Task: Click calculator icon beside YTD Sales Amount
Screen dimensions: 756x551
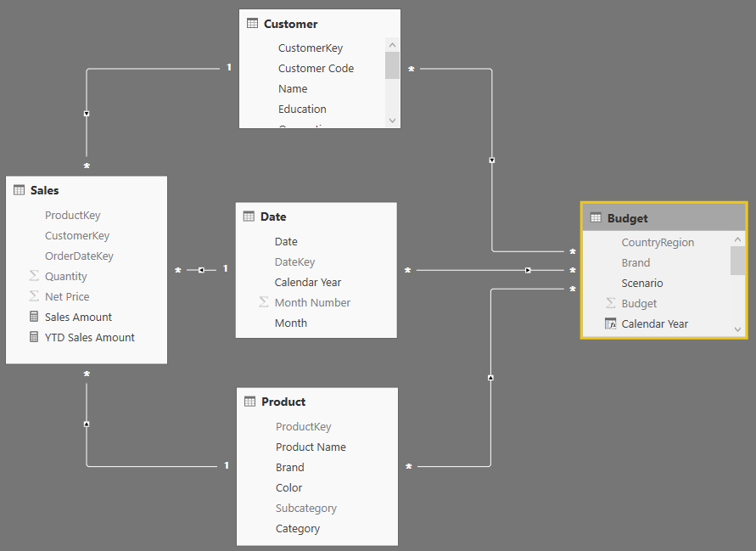Action: point(34,337)
